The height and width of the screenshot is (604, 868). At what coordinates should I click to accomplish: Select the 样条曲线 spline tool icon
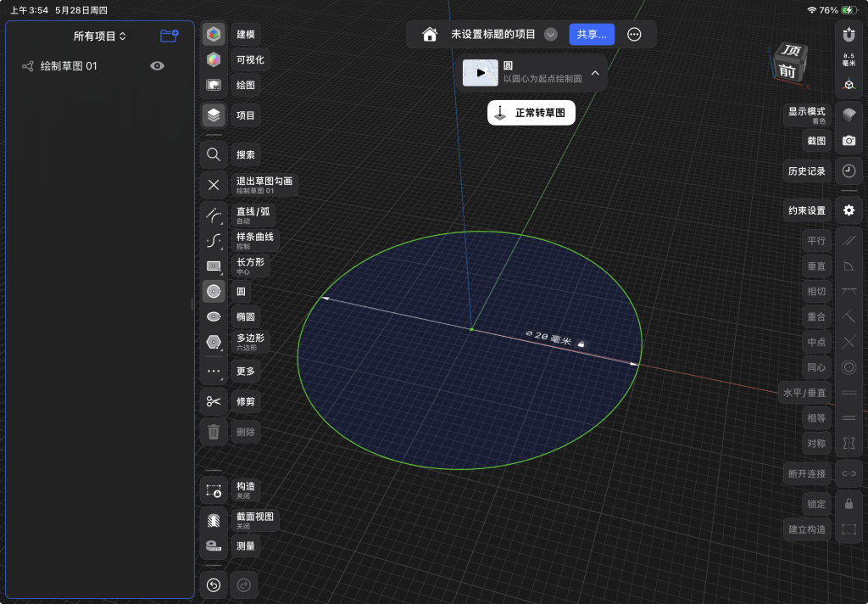[x=214, y=240]
